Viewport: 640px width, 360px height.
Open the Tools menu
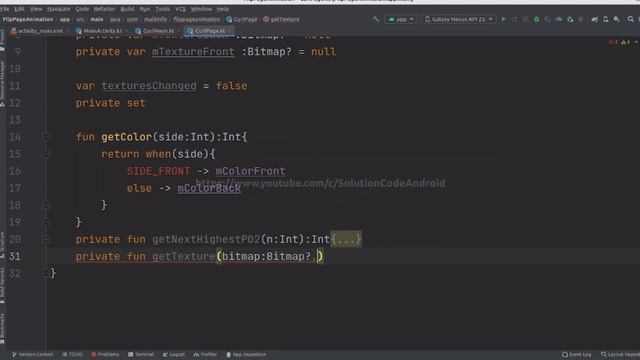point(162,9)
